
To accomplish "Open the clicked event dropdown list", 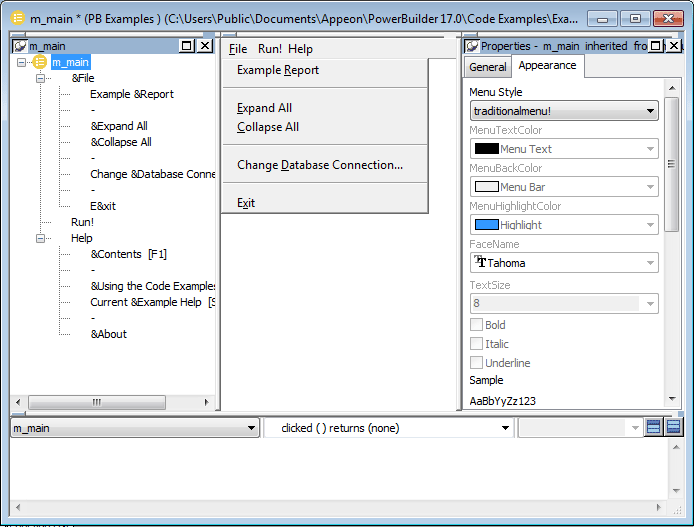I will (505, 428).
